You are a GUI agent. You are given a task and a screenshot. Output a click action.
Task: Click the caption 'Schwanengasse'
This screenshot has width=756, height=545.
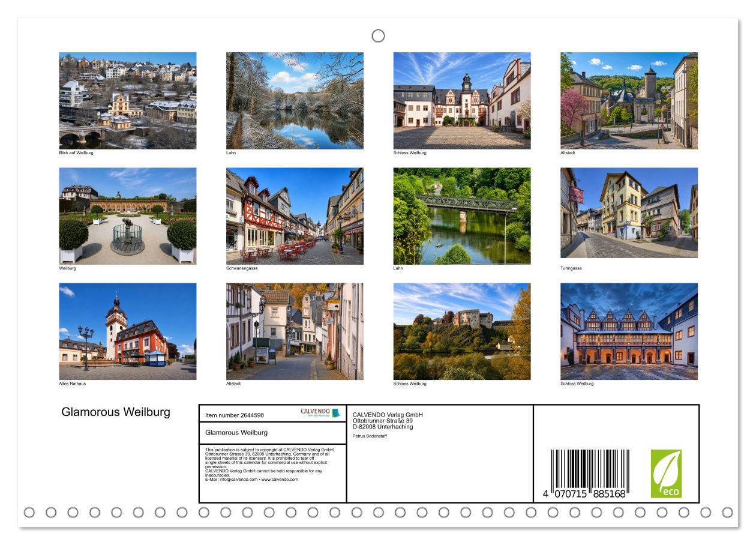tap(241, 268)
